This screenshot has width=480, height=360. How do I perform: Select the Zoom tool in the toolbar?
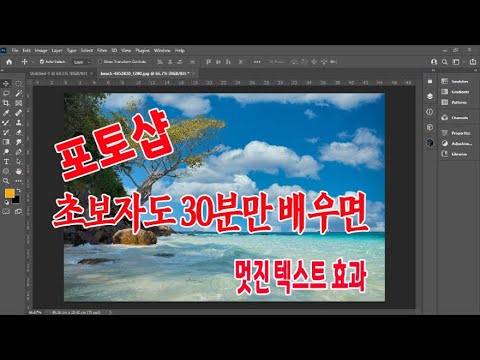pos(6,181)
